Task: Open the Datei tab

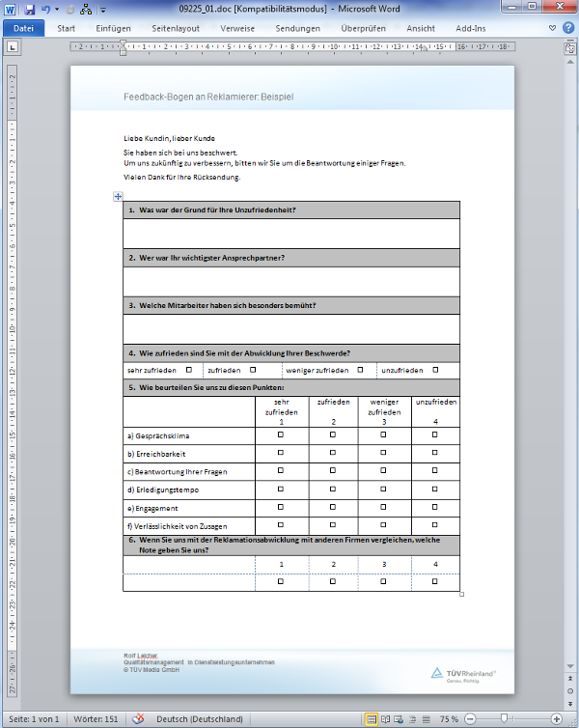Action: 22,29
